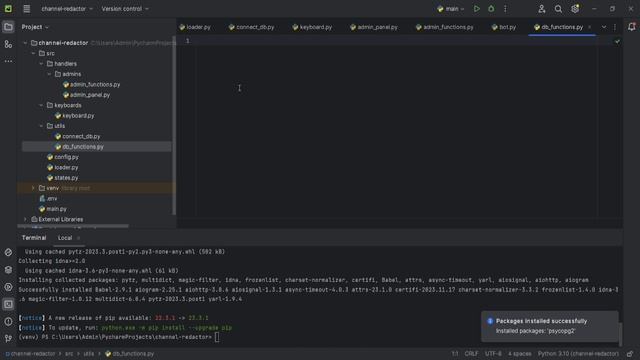
Task: Open Python Console layers icon
Action: point(8,269)
